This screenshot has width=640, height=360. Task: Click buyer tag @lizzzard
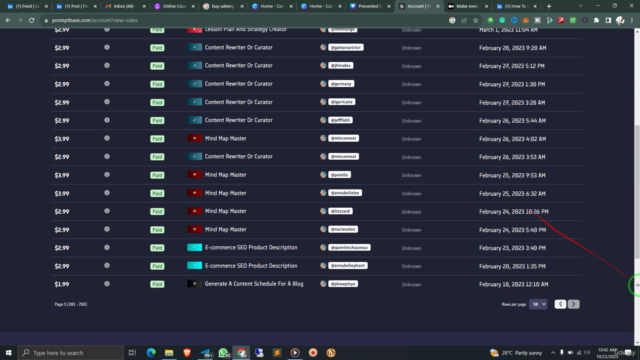coord(340,211)
